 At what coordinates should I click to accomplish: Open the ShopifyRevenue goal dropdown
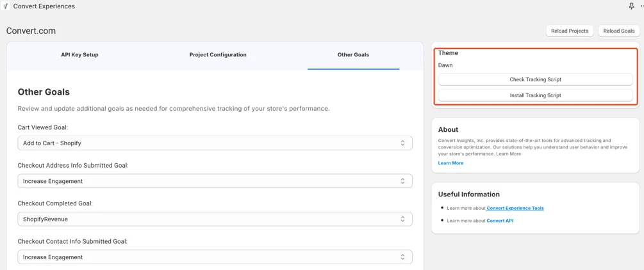(x=215, y=219)
